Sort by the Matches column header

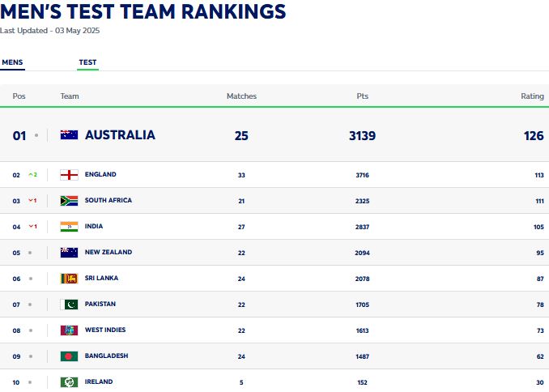point(241,96)
